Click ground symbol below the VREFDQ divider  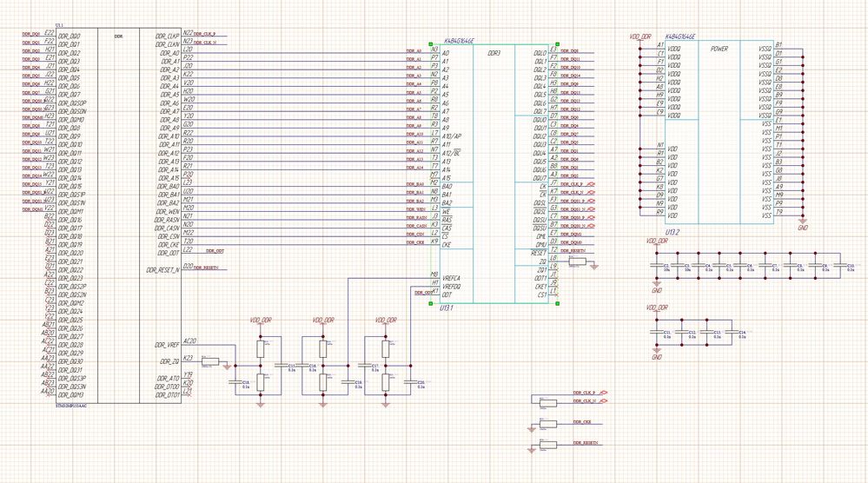386,405
